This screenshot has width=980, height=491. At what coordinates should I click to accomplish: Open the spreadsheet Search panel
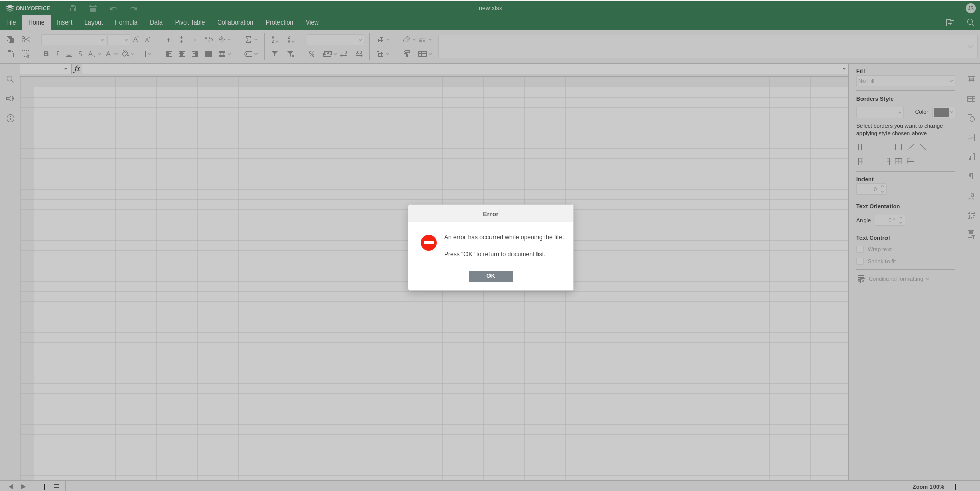[10, 79]
